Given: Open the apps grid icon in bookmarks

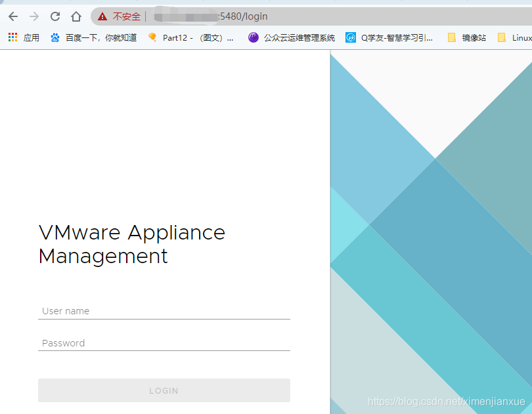Looking at the screenshot, I should (x=13, y=37).
